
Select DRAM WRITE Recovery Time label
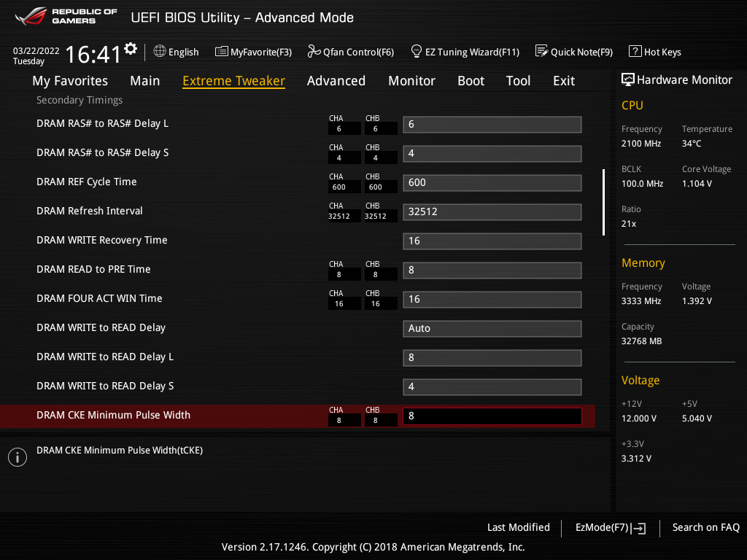[102, 240]
